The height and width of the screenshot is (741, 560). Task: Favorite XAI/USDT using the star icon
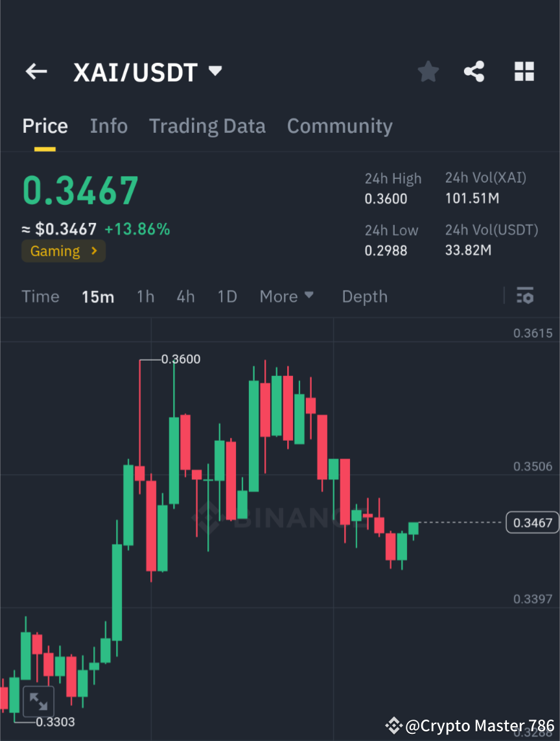point(428,71)
